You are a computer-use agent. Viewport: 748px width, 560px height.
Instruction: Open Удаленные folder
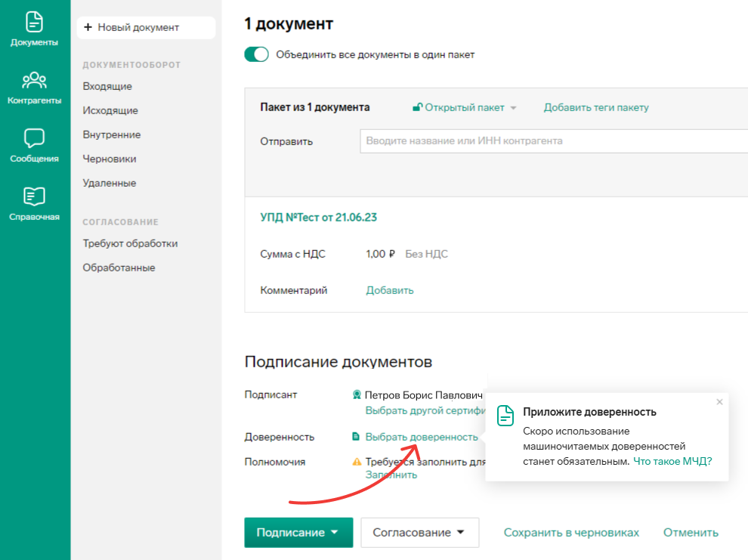110,183
